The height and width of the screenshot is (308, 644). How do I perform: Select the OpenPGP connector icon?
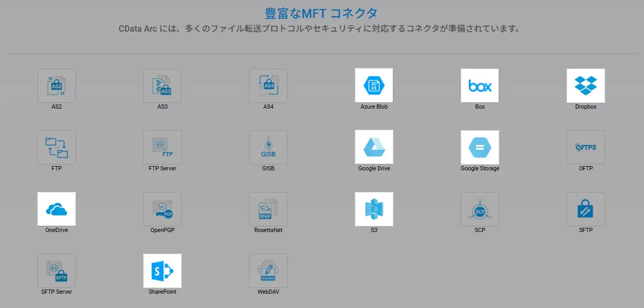[162, 209]
